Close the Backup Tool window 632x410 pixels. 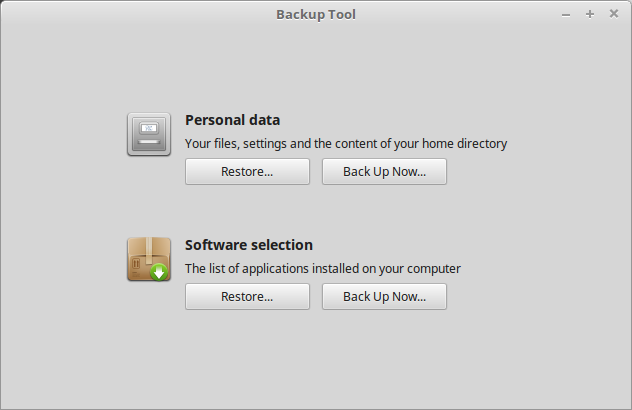613,14
